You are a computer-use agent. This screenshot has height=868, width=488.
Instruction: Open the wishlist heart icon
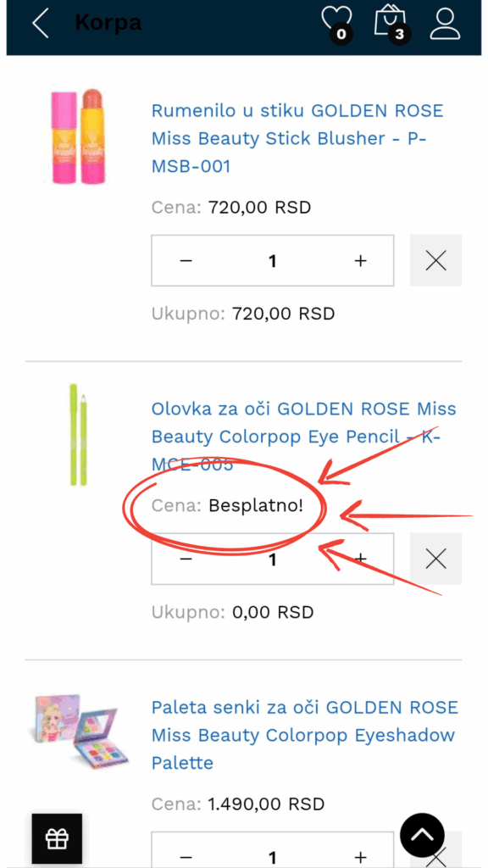pyautogui.click(x=337, y=24)
